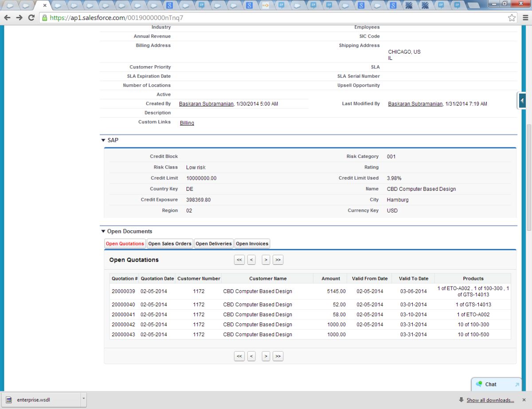Go to next page above quotations table

pyautogui.click(x=266, y=260)
